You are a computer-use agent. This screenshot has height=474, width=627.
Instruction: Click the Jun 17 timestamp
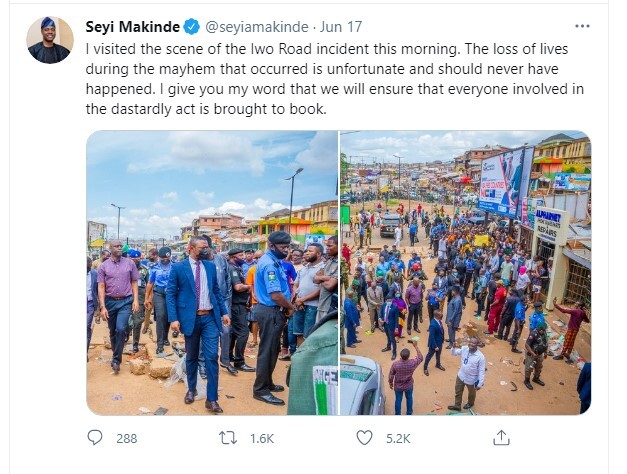[343, 26]
